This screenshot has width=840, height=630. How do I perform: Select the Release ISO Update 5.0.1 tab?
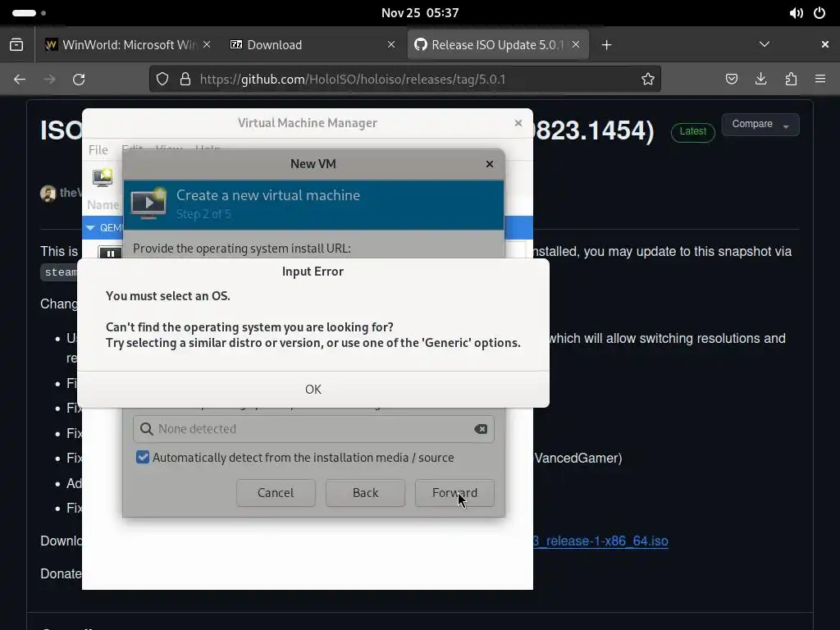tap(498, 45)
